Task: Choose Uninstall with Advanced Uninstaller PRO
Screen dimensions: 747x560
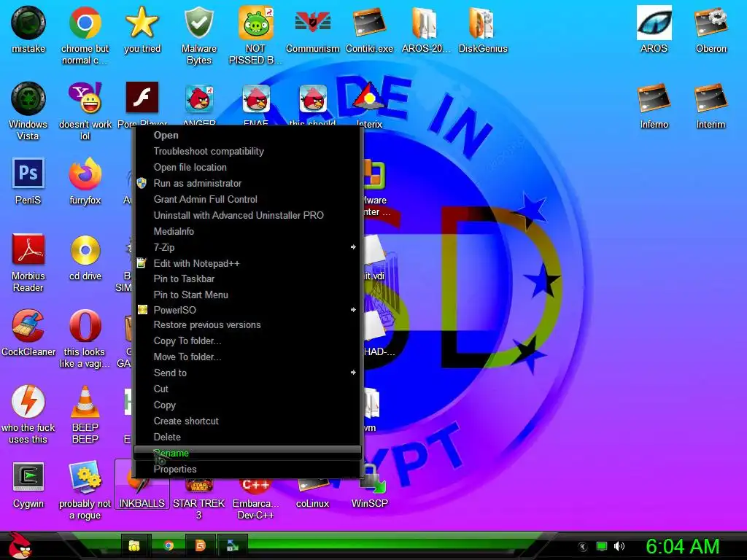Action: pos(247,215)
